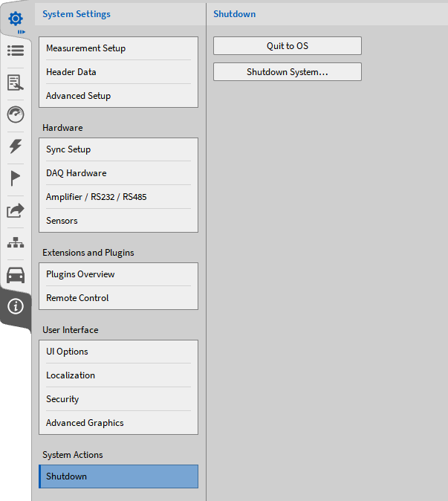Open the export share arrow icon
Image resolution: width=448 pixels, height=501 pixels.
tap(16, 211)
